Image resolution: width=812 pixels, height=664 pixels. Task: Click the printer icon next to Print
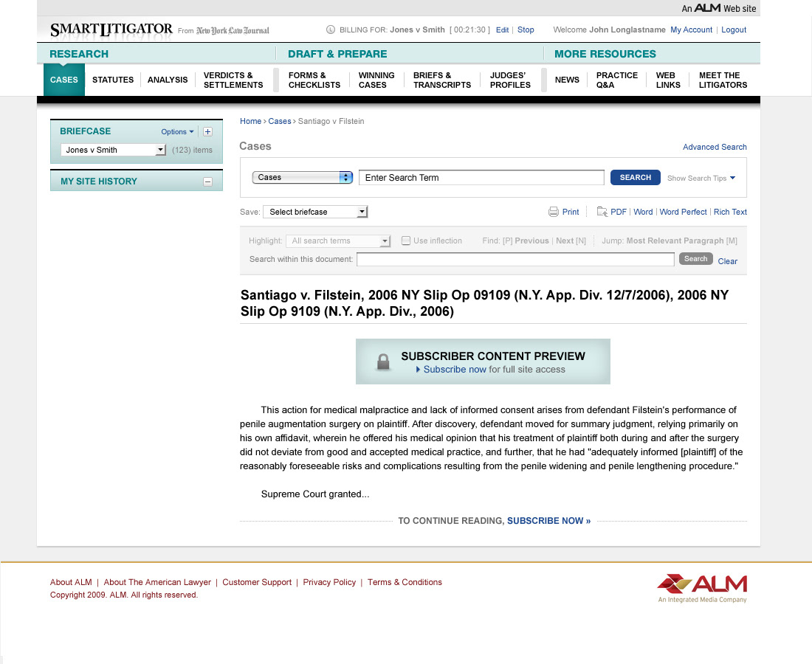pos(554,212)
